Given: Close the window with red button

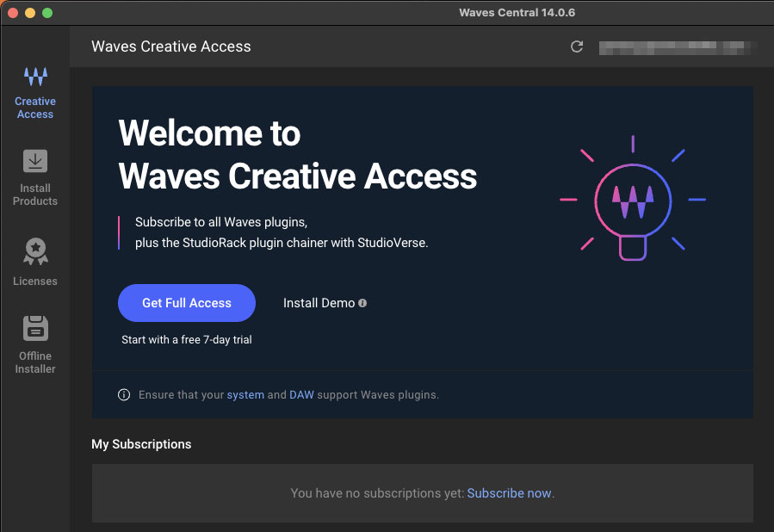Looking at the screenshot, I should point(13,13).
